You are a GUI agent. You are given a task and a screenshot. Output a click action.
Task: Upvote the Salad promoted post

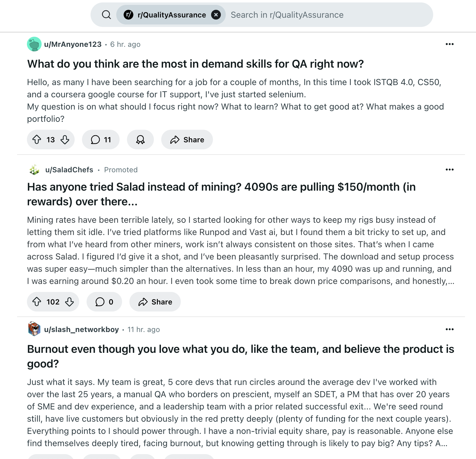[x=37, y=302]
